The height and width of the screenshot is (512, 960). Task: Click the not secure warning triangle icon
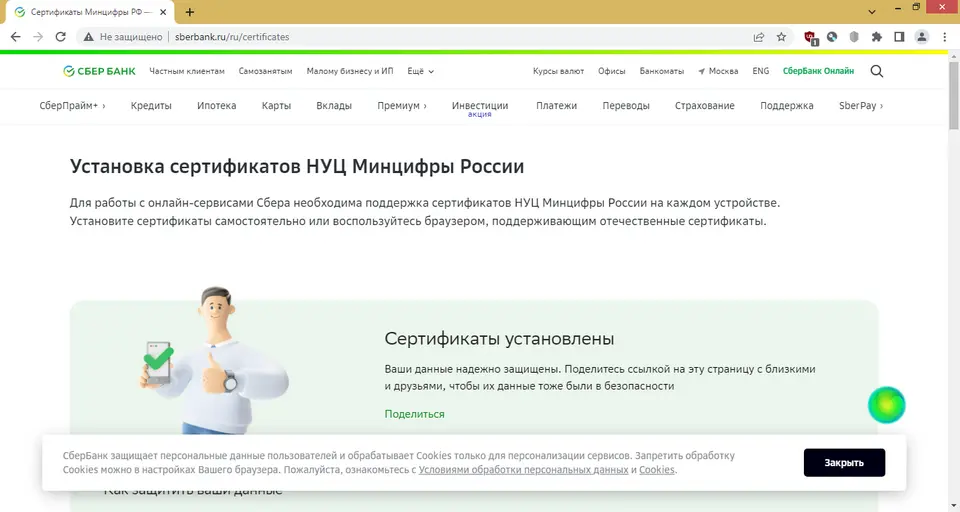pyautogui.click(x=89, y=37)
